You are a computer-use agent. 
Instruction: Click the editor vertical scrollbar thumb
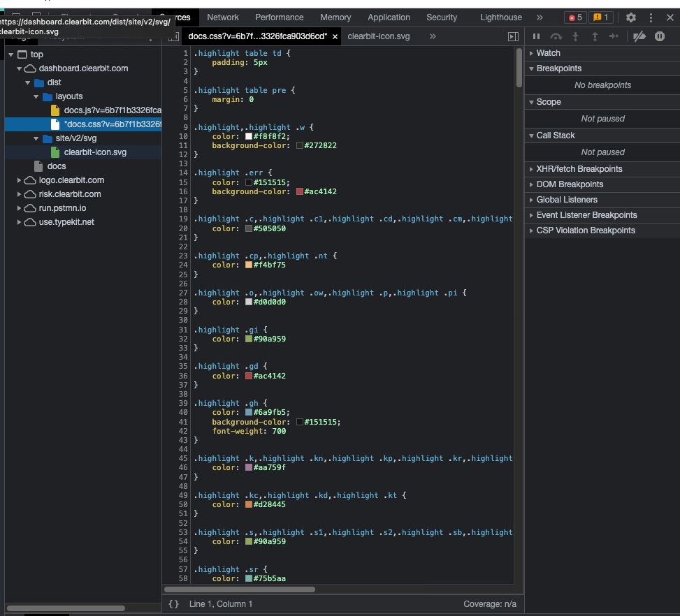519,68
